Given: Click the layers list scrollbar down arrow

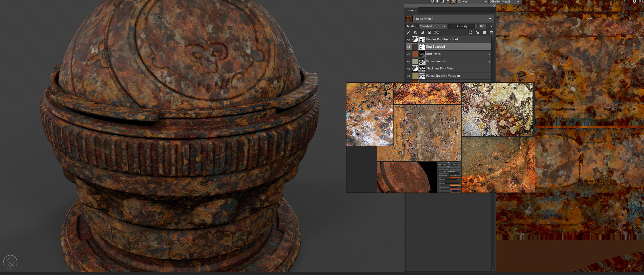Looking at the screenshot, I should click(493, 269).
